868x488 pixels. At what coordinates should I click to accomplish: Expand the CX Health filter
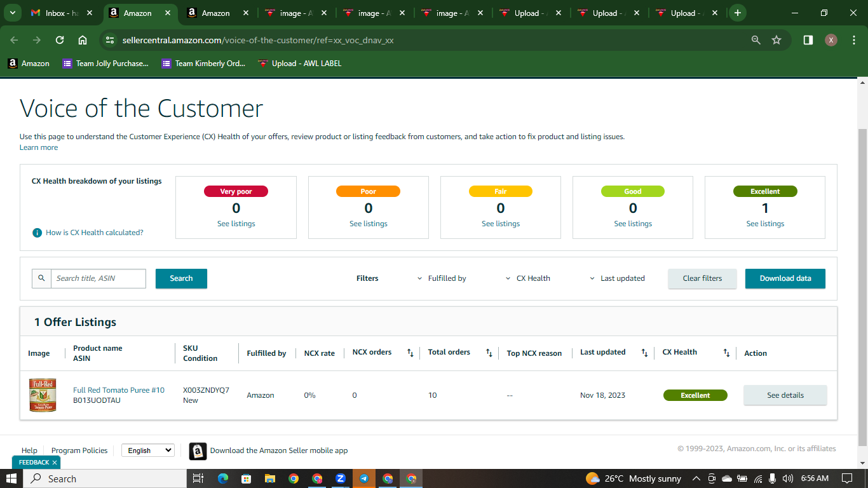(527, 278)
